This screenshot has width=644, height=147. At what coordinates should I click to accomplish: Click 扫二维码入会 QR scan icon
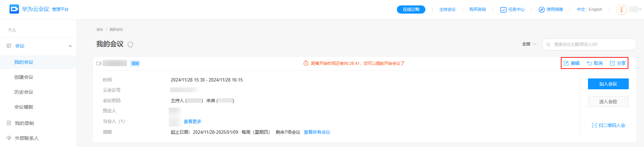coord(594,125)
